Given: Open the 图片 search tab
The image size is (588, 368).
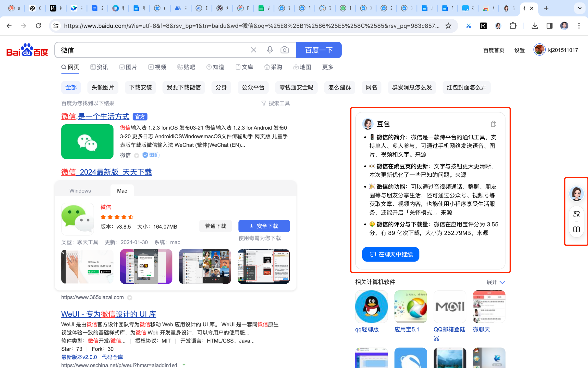Looking at the screenshot, I should pos(128,67).
